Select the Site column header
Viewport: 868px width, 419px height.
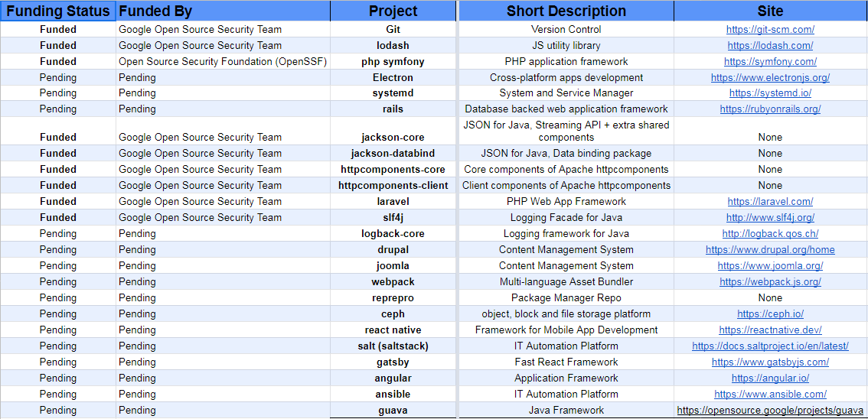pyautogui.click(x=771, y=11)
